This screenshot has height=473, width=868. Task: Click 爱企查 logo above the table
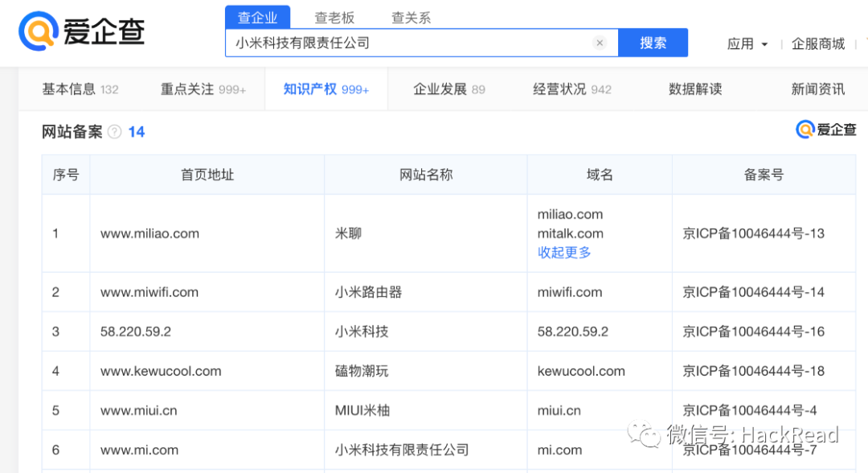click(825, 130)
